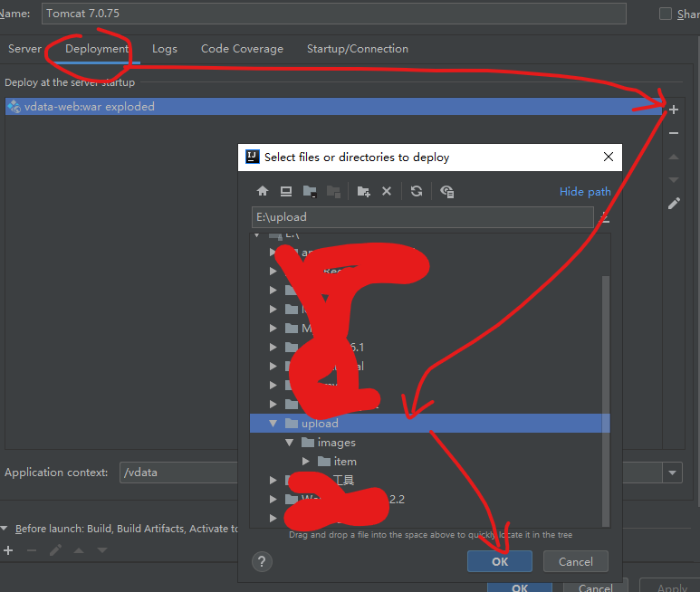Jump to project directory icon
This screenshot has height=592, width=700.
[x=310, y=191]
